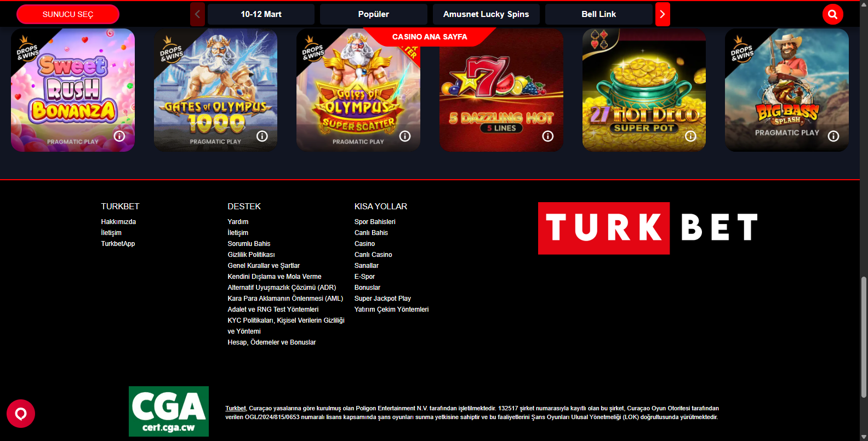868x441 pixels.
Task: Open the Hakkımızda link
Action: click(118, 222)
